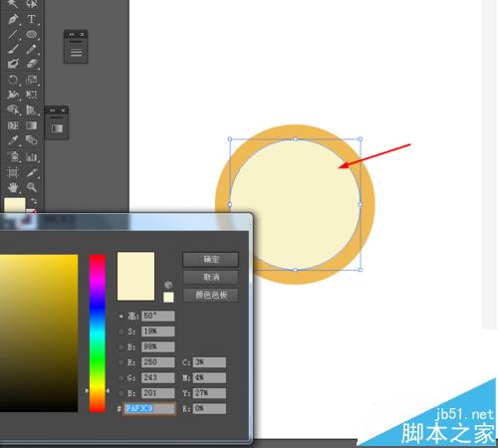498x448 pixels.
Task: Select the Blob Brush tool
Action: click(x=13, y=64)
